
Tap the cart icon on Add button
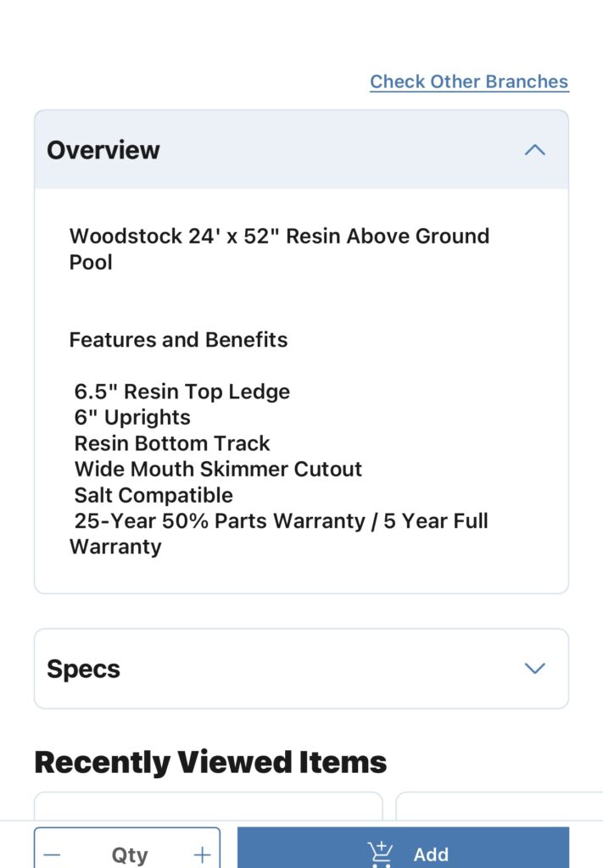pyautogui.click(x=381, y=854)
